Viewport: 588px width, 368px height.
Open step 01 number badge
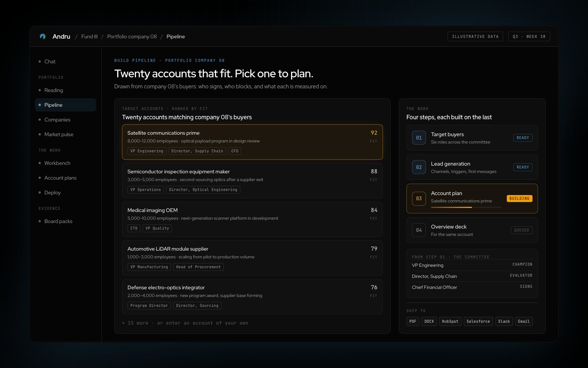click(419, 138)
